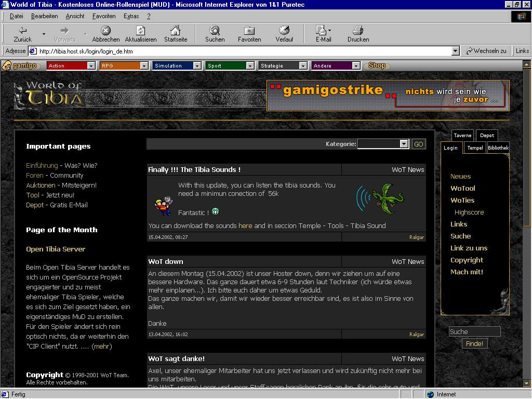Open WoTool in the sidebar
The image size is (532, 399).
point(463,188)
